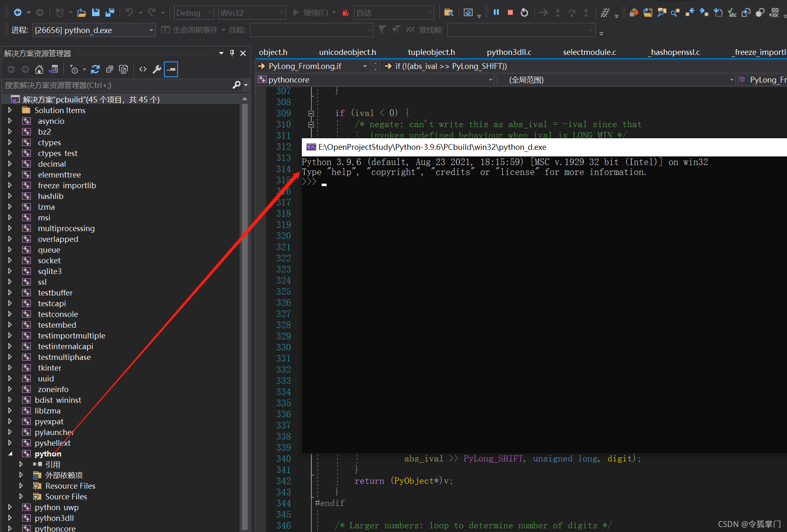
Task: Click the Save floppy disk icon
Action: [x=96, y=13]
